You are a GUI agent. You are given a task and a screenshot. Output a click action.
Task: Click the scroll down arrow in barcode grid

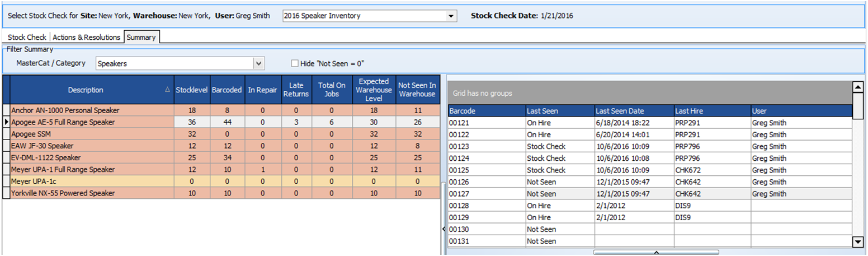(857, 241)
